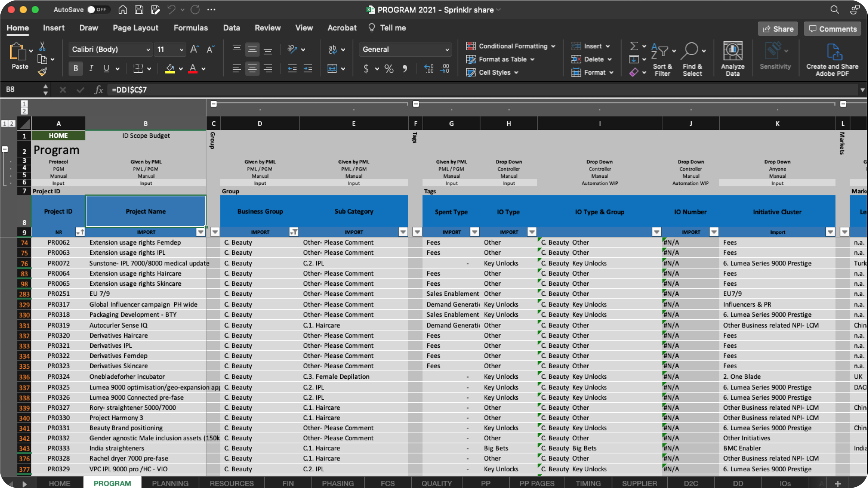Add new sheet with plus button
The width and height of the screenshot is (868, 488).
838,483
